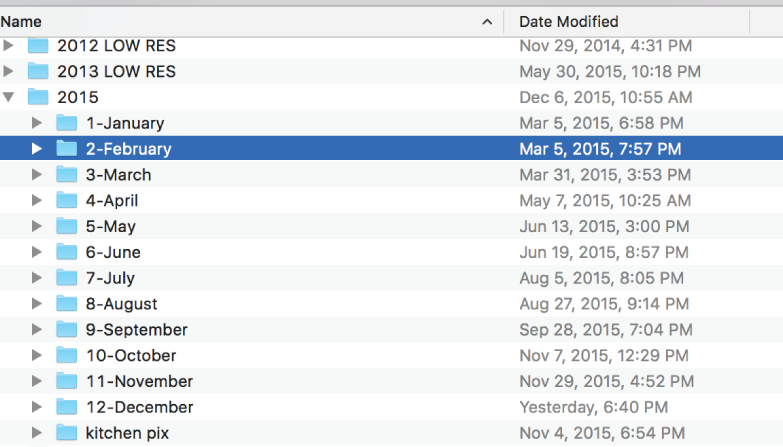Click the 10-October folder icon
Viewport: 783px width, 447px height.
click(x=66, y=355)
